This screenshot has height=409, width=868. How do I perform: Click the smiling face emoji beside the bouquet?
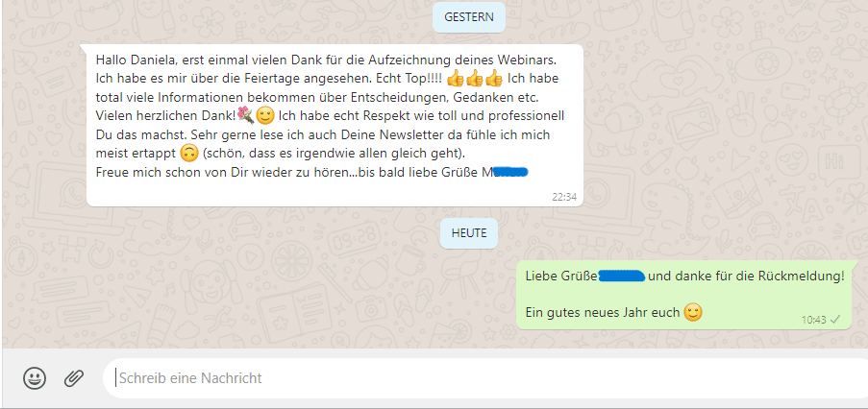pyautogui.click(x=265, y=116)
